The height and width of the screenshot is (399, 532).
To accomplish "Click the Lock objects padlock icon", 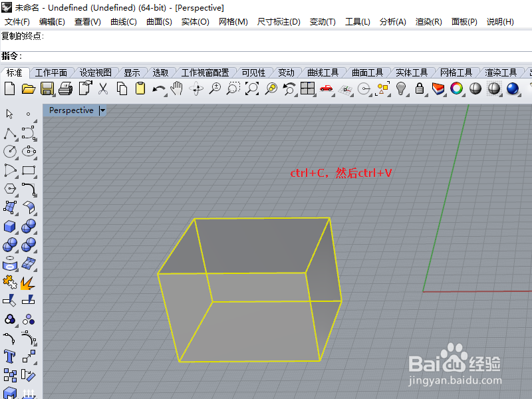I will coord(420,89).
